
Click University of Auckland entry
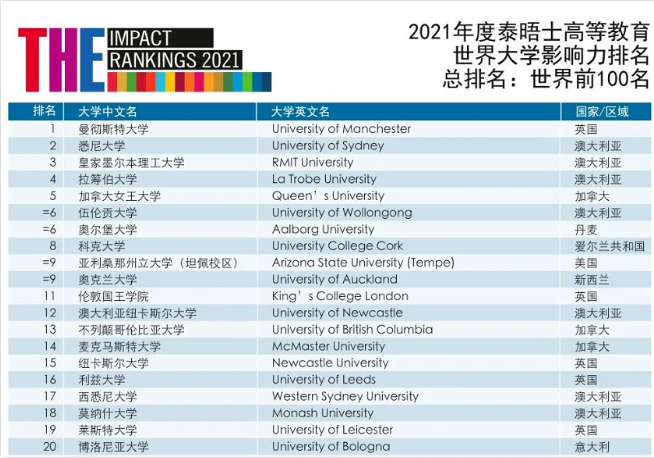click(335, 279)
